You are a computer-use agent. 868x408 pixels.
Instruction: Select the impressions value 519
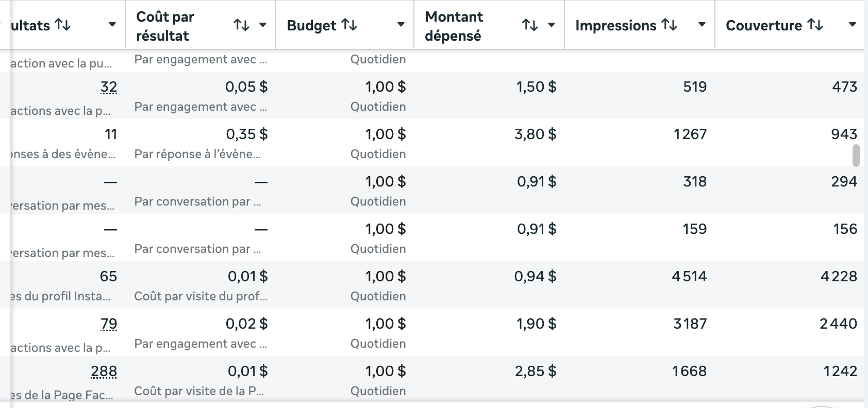695,87
